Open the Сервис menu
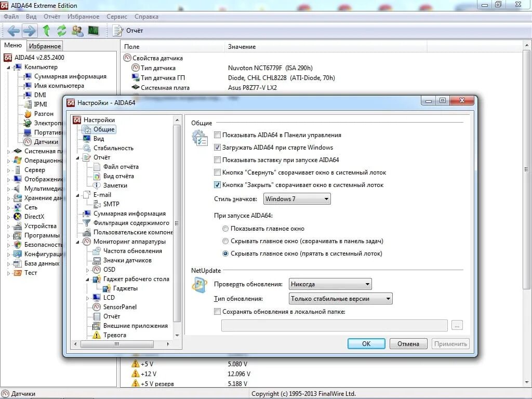The image size is (532, 399). pyautogui.click(x=117, y=17)
